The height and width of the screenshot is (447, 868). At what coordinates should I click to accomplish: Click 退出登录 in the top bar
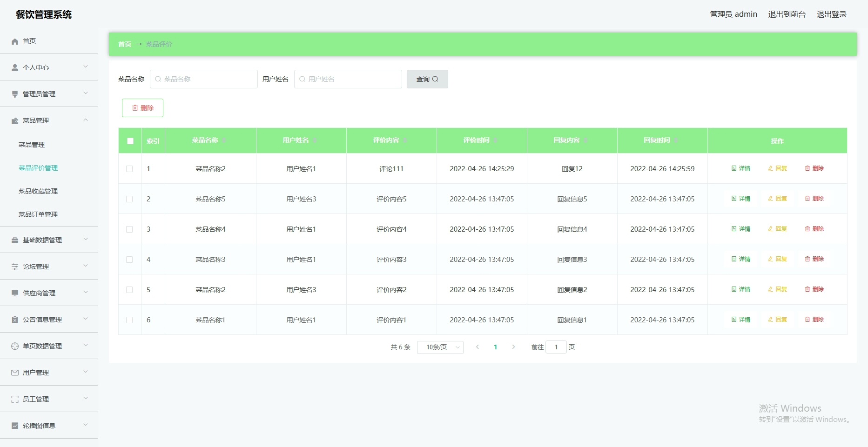(x=831, y=14)
